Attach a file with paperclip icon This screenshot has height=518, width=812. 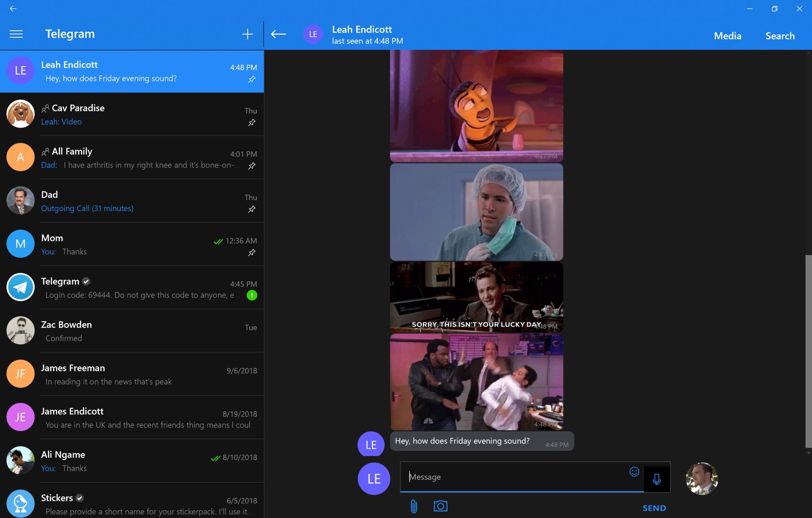coord(414,506)
